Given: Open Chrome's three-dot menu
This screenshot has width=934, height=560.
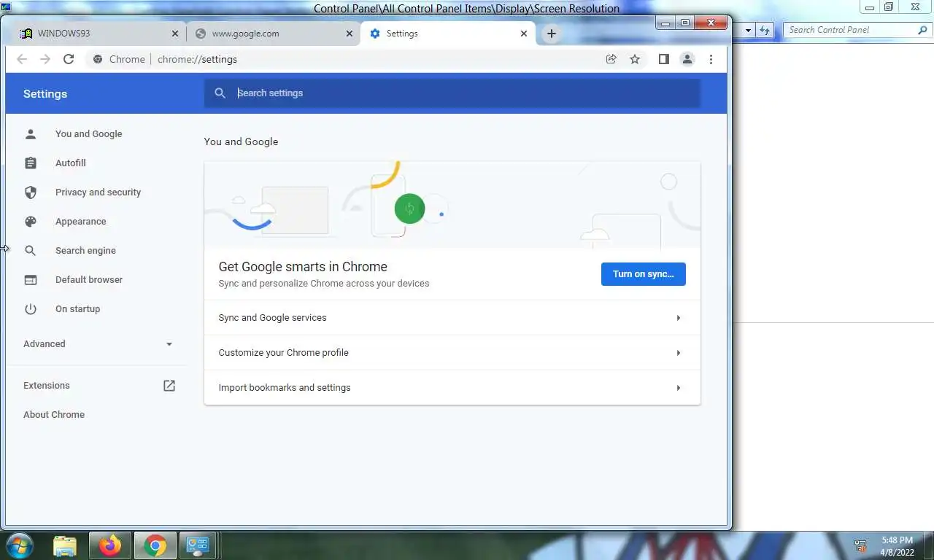Looking at the screenshot, I should tap(711, 59).
